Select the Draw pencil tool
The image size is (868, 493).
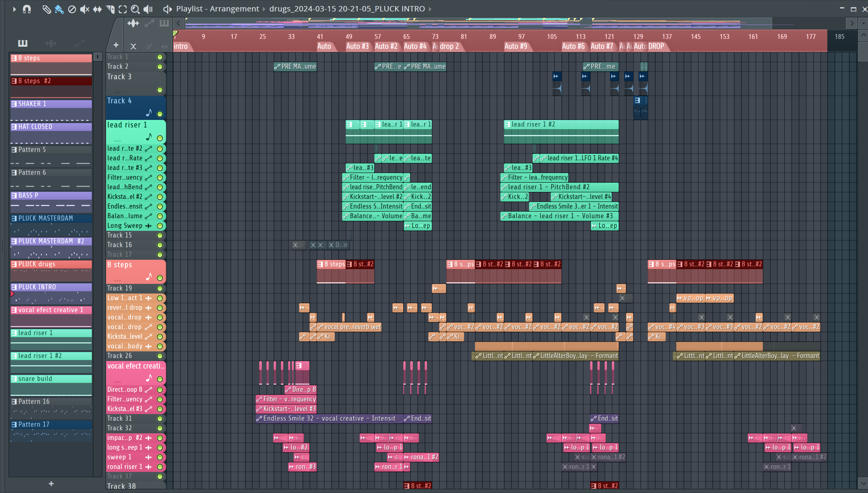[x=46, y=9]
